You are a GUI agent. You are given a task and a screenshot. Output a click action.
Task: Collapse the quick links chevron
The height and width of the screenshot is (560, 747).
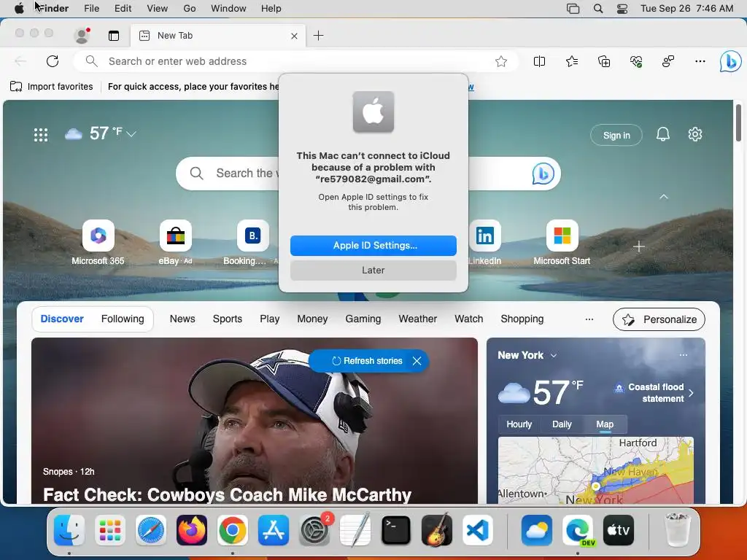tap(664, 197)
